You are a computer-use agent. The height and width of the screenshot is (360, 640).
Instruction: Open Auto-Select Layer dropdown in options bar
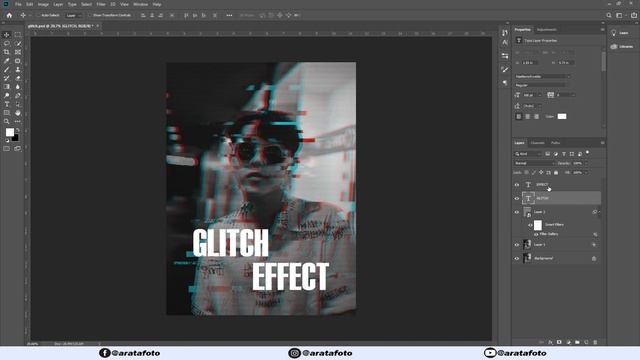tap(74, 15)
